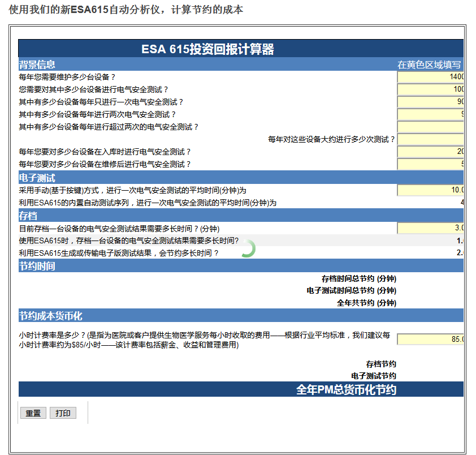Edit current archiving time field (3.0)
This screenshot has height=455, width=476.
(430, 228)
